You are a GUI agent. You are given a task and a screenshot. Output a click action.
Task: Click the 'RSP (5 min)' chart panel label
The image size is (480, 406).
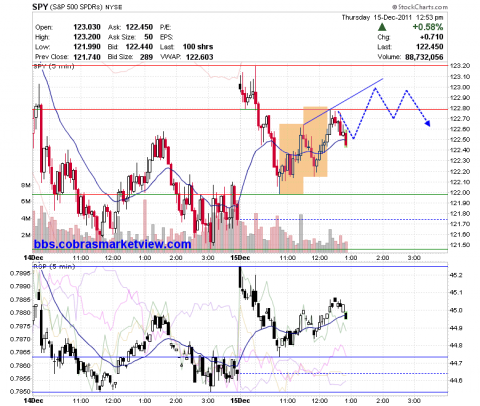[x=54, y=266]
